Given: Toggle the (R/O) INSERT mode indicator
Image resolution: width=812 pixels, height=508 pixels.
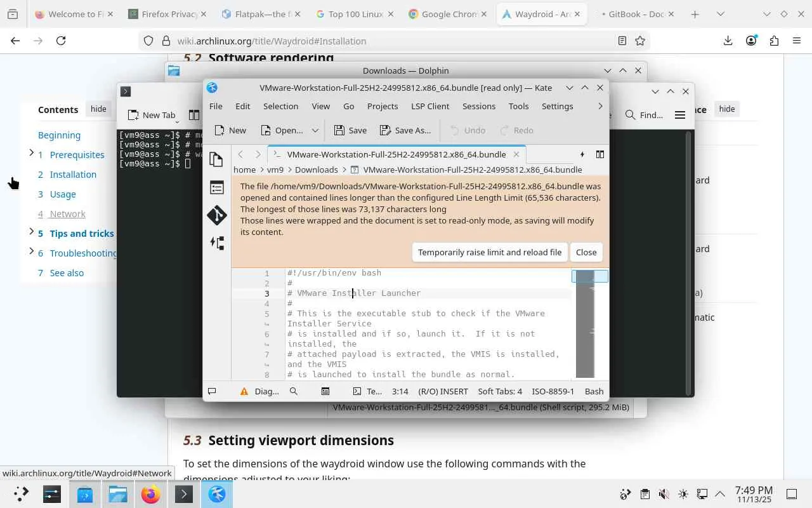Looking at the screenshot, I should pos(443,391).
